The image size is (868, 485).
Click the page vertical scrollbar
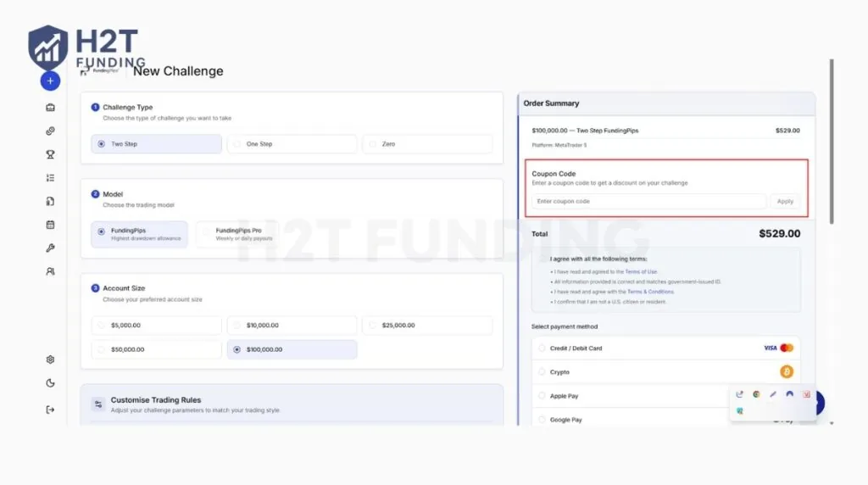[832, 142]
